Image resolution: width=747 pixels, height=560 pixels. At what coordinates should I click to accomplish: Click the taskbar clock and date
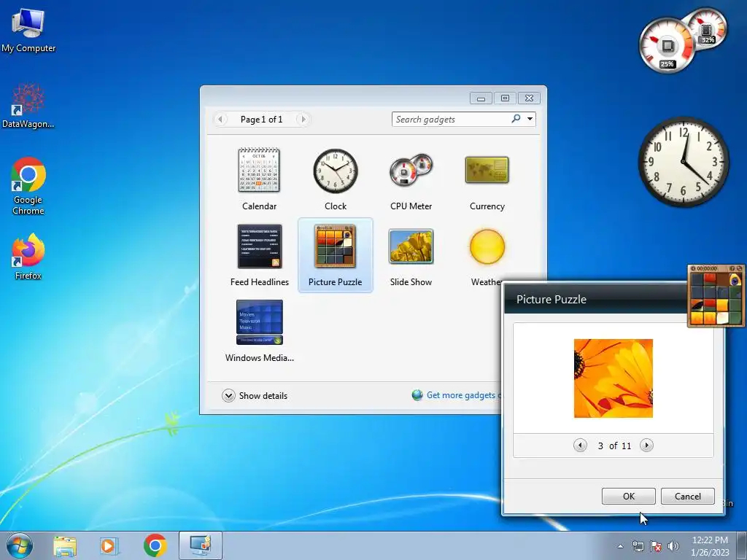tap(710, 546)
